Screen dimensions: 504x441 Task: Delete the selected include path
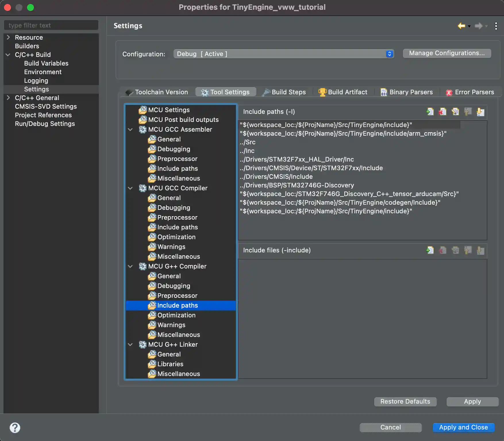point(443,112)
